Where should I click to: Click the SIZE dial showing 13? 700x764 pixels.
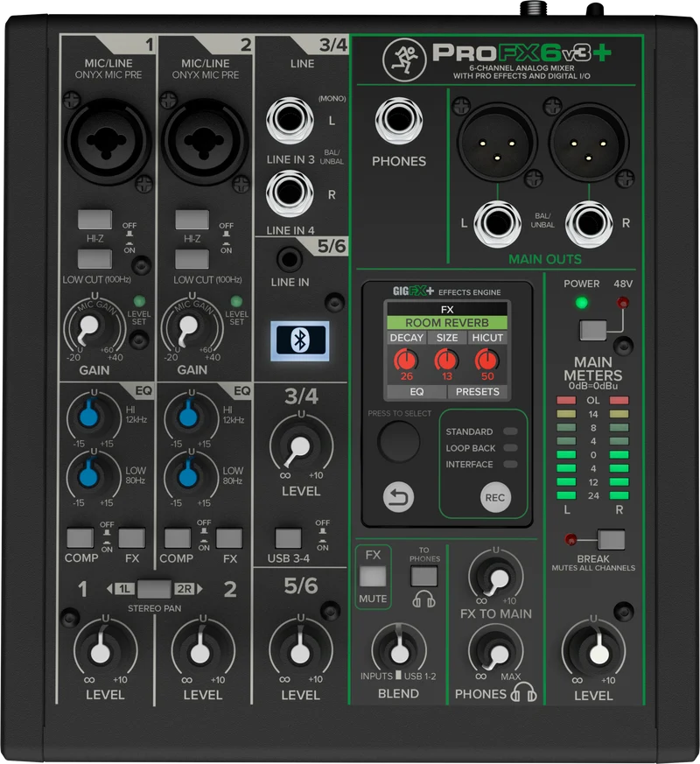point(446,361)
